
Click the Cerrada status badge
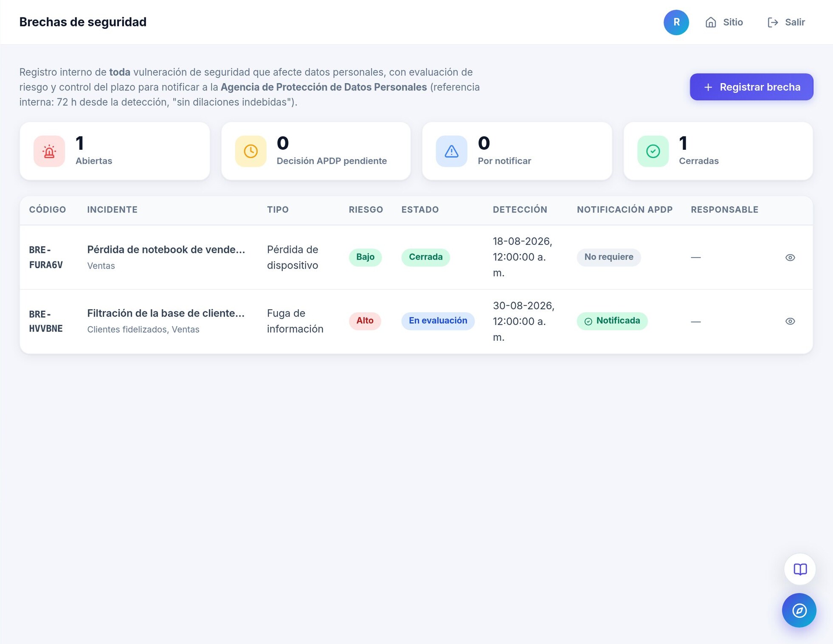click(x=425, y=257)
